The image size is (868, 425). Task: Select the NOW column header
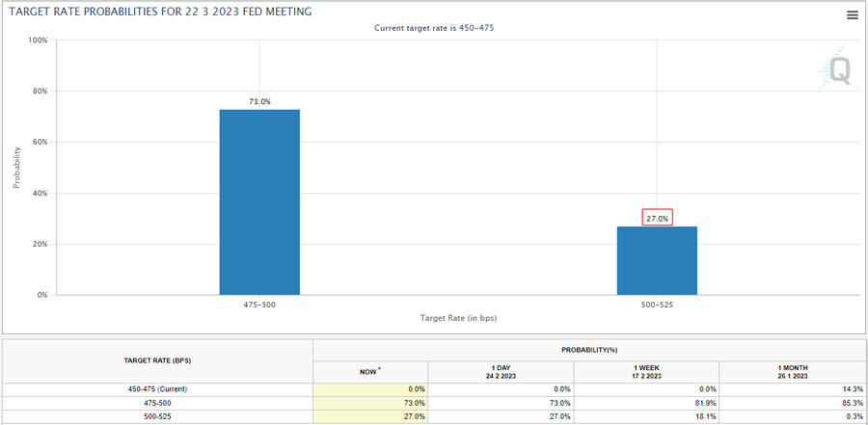pyautogui.click(x=370, y=370)
